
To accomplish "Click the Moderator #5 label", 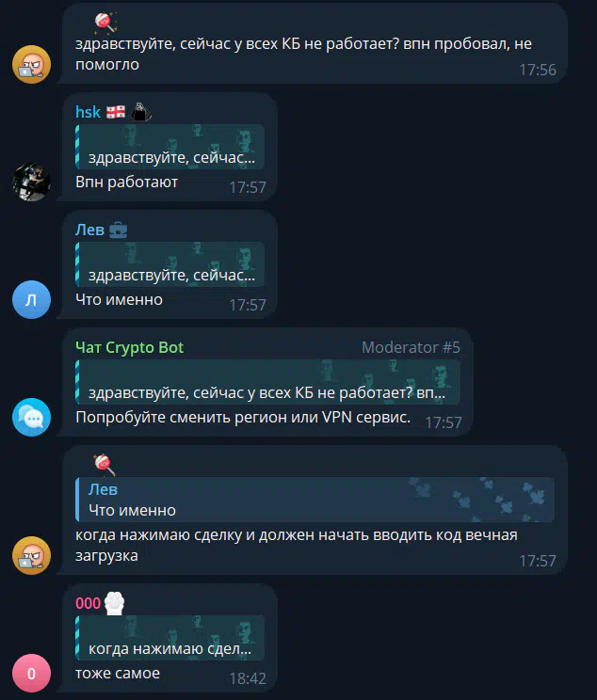I will 411,347.
